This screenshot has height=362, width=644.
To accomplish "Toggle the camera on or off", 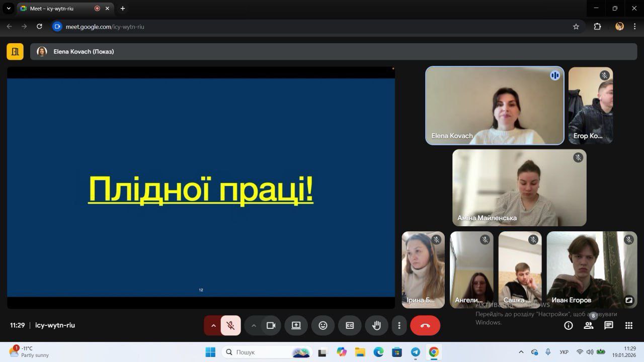I will click(x=271, y=325).
